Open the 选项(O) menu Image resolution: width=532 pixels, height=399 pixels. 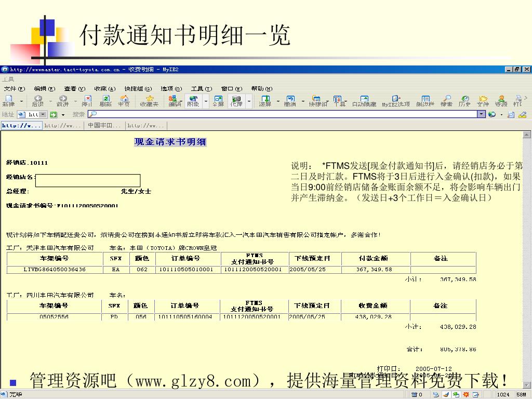(x=171, y=89)
